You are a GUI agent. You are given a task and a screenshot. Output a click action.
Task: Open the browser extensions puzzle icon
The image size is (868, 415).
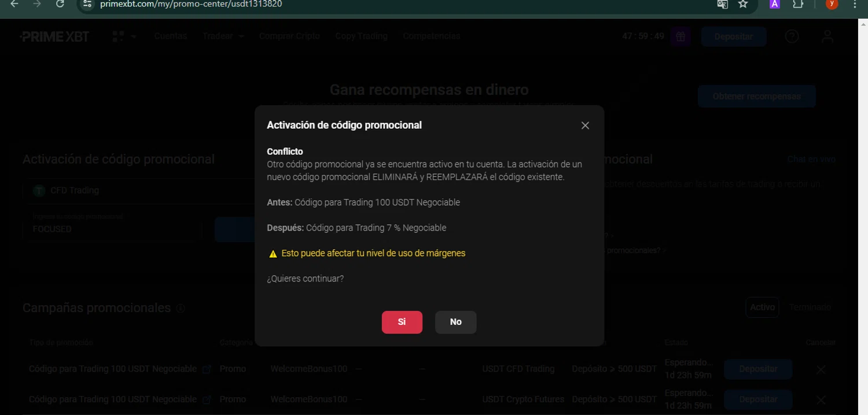coord(798,4)
